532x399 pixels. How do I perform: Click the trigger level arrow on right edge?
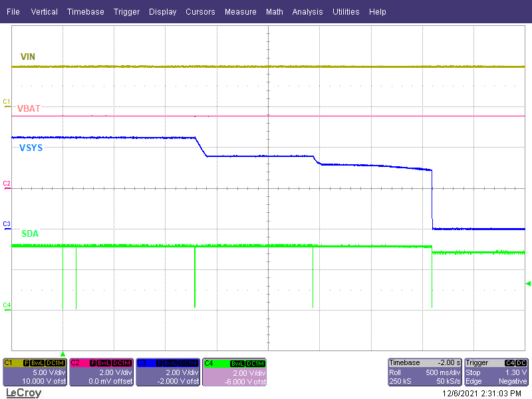click(x=526, y=282)
